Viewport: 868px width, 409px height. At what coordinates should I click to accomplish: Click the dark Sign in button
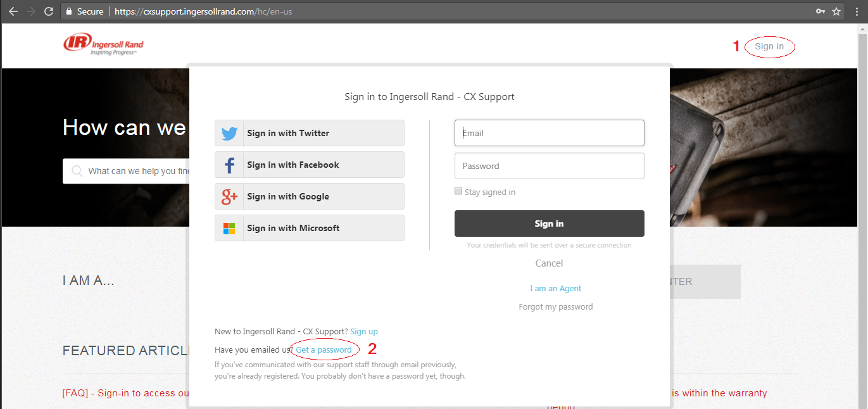coord(550,223)
